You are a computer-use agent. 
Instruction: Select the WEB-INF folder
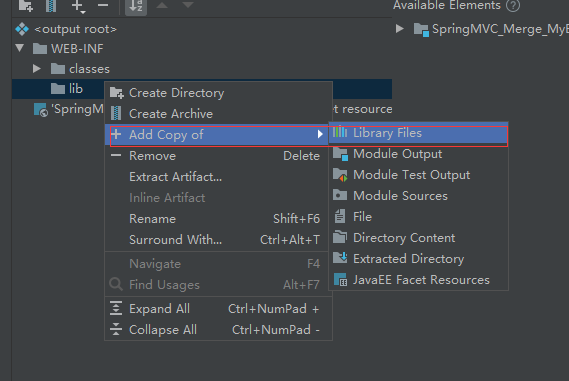[x=77, y=49]
